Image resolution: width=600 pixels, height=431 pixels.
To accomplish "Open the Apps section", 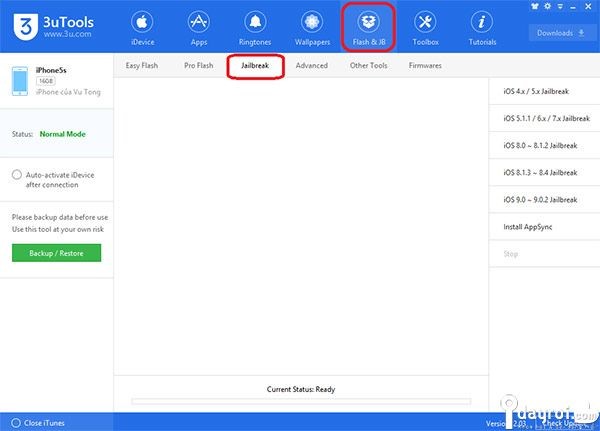I will point(198,28).
